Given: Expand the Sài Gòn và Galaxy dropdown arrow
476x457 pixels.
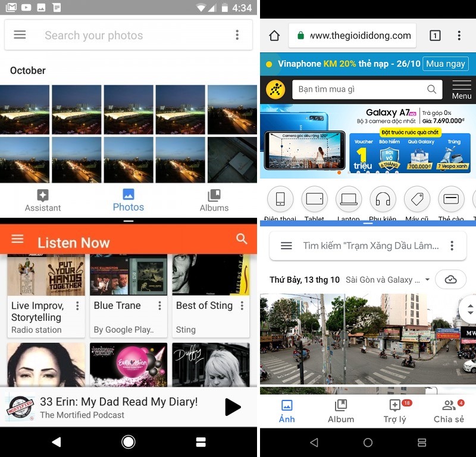Looking at the screenshot, I should 427,279.
